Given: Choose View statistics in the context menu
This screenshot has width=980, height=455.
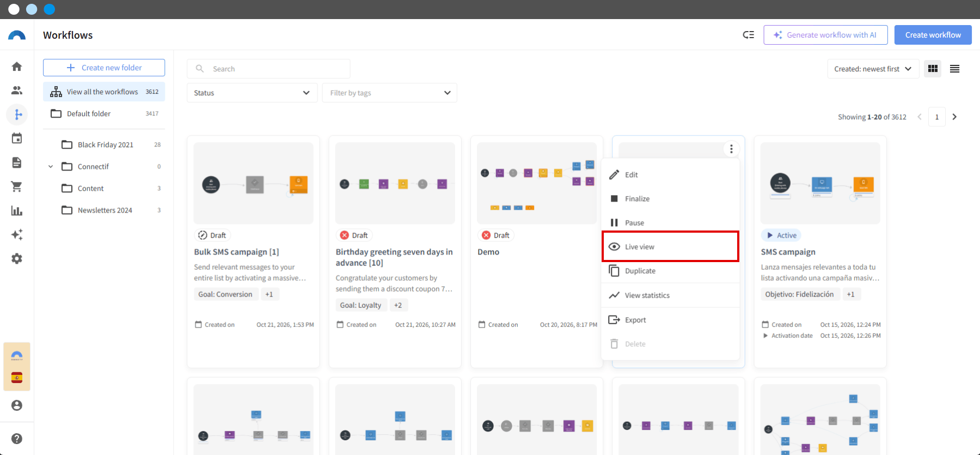Looking at the screenshot, I should tap(670, 295).
